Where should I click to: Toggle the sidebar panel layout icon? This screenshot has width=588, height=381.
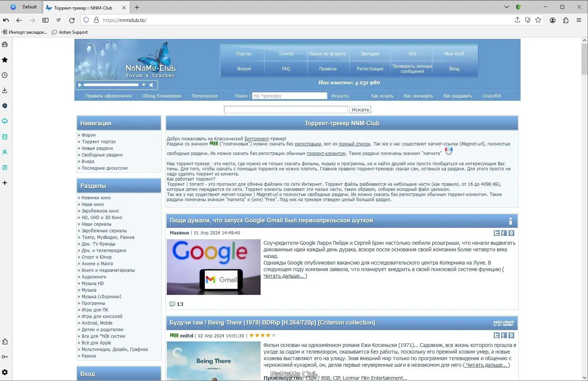coord(45,20)
